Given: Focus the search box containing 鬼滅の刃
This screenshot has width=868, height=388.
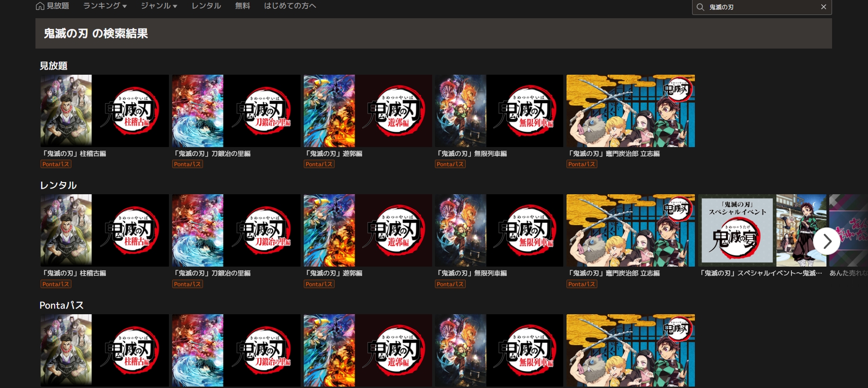Looking at the screenshot, I should click(x=762, y=7).
